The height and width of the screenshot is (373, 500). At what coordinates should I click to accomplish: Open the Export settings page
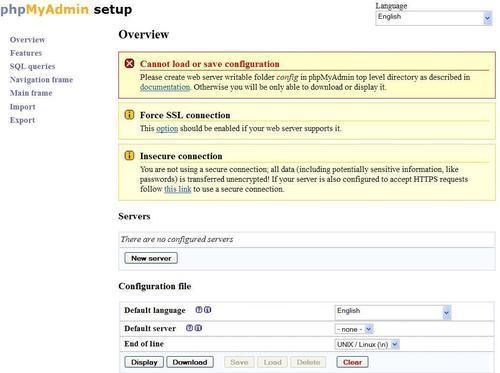(22, 120)
